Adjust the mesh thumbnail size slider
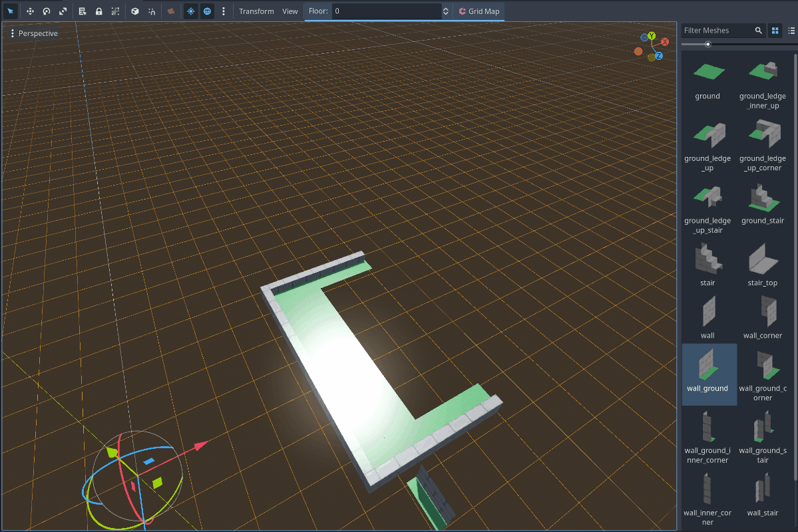The height and width of the screenshot is (532, 798). [x=708, y=45]
